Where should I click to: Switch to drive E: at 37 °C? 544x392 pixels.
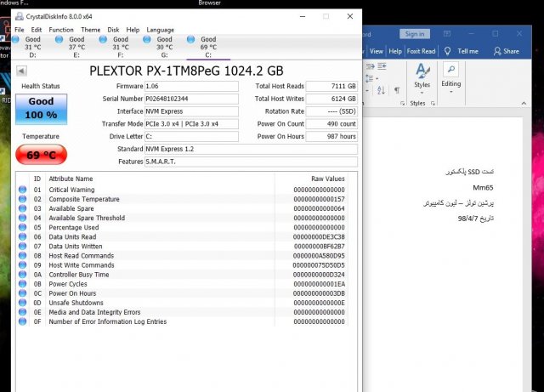click(x=76, y=43)
